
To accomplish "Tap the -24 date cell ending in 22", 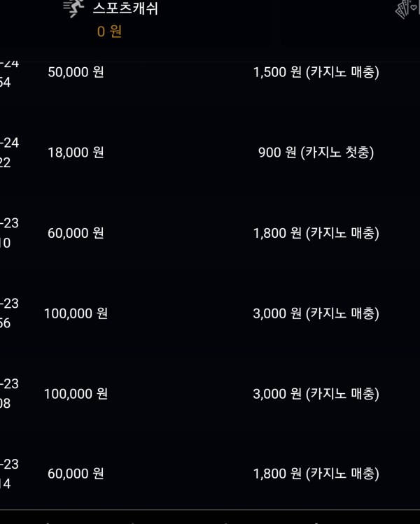I will [x=9, y=153].
